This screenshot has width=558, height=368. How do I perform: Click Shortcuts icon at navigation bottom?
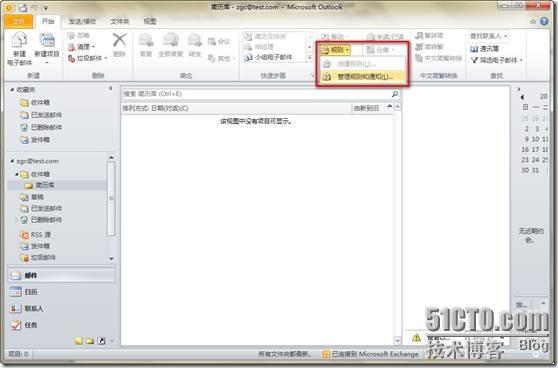[x=101, y=341]
